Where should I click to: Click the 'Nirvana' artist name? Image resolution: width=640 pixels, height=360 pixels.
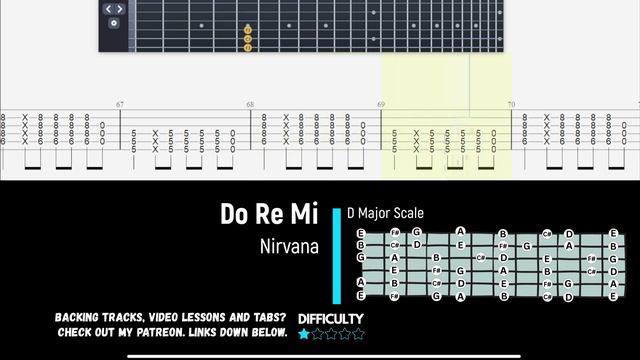289,247
